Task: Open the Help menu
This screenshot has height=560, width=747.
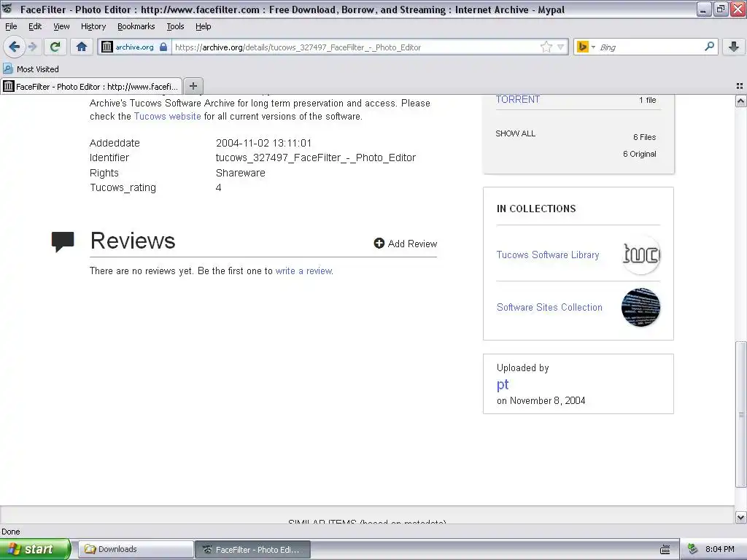Action: (204, 26)
